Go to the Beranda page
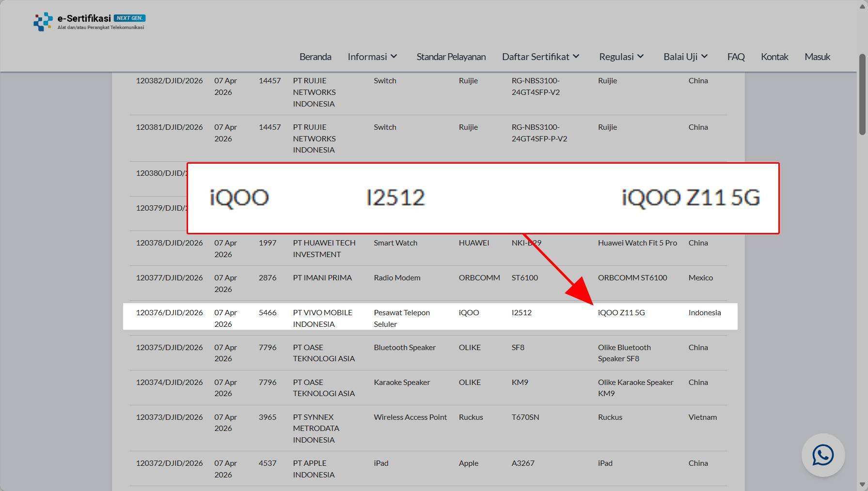Image resolution: width=868 pixels, height=491 pixels. [x=316, y=57]
